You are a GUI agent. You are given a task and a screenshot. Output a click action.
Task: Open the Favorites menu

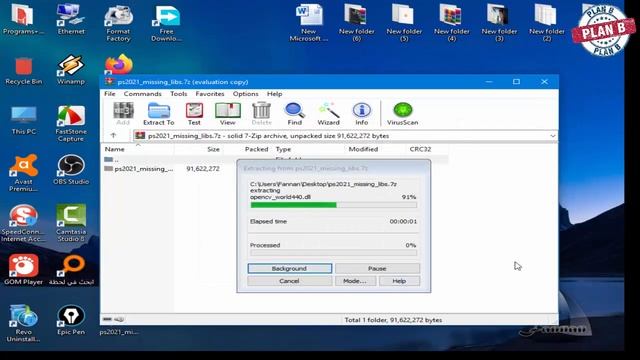point(210,93)
